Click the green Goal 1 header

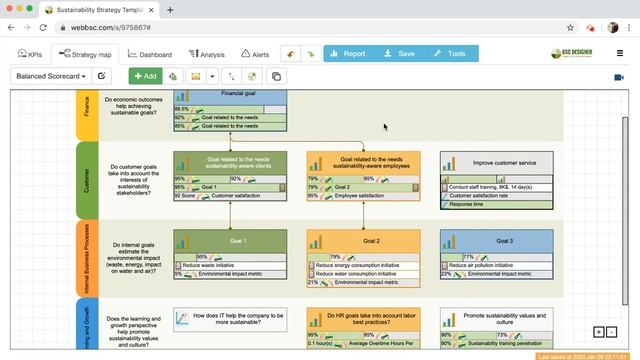[x=230, y=241]
